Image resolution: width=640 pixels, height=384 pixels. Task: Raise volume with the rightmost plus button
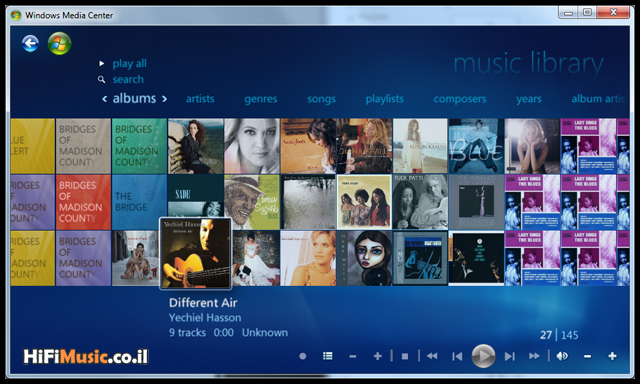pyautogui.click(x=612, y=356)
